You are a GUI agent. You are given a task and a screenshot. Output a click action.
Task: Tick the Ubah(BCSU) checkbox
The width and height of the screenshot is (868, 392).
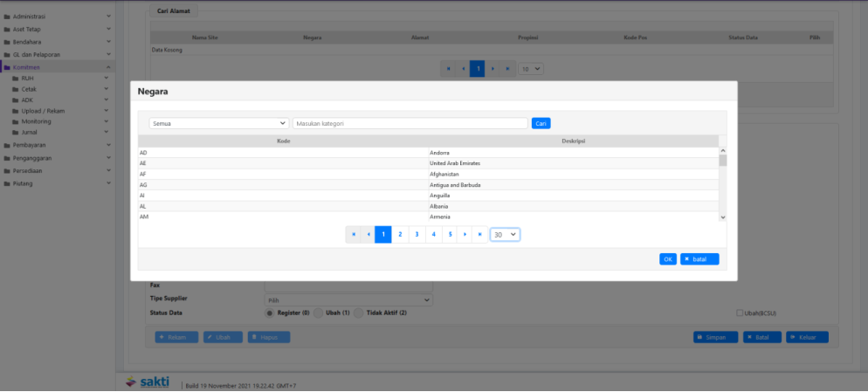740,313
